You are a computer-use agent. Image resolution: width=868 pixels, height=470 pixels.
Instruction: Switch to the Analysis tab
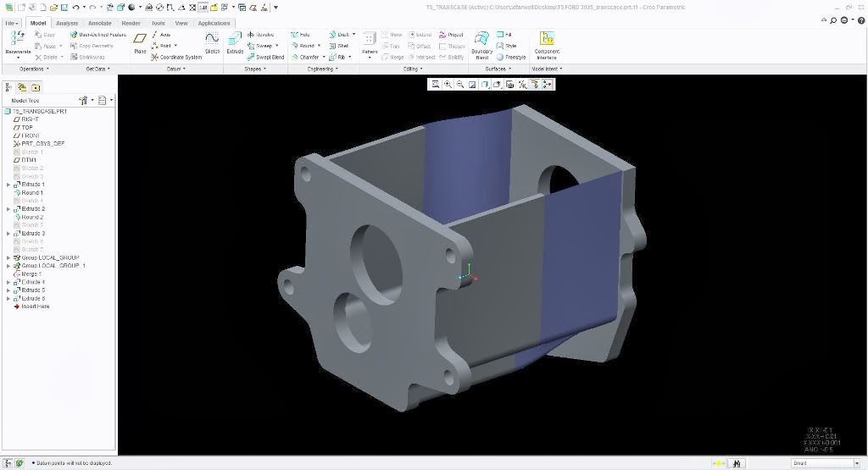point(67,23)
